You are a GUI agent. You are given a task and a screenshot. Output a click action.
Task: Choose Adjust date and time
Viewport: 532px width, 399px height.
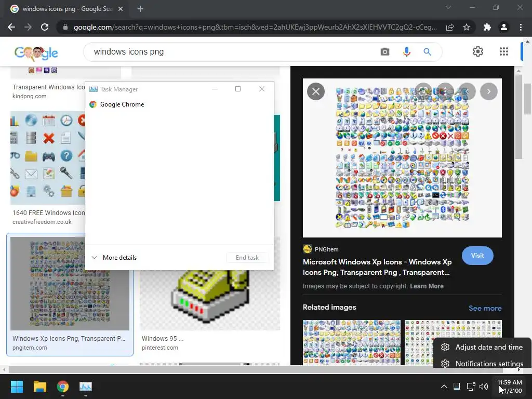[482, 347]
